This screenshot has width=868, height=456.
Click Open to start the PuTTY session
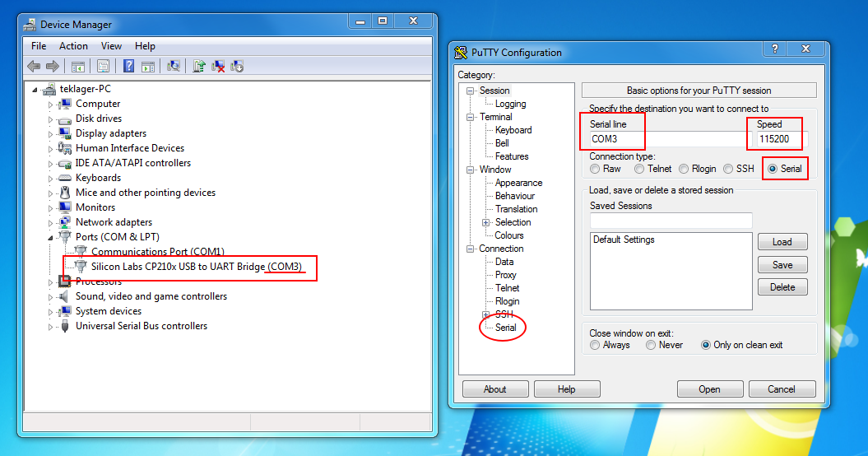[x=710, y=389]
